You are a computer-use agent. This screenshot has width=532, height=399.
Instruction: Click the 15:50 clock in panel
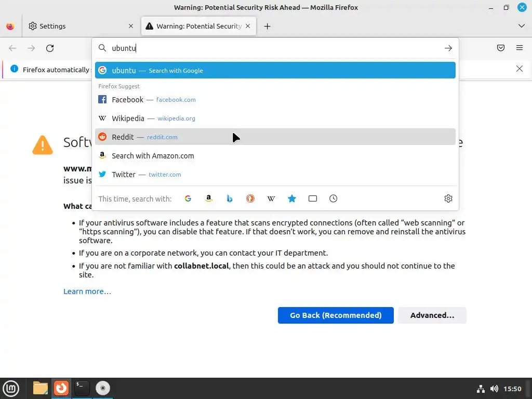click(x=512, y=389)
